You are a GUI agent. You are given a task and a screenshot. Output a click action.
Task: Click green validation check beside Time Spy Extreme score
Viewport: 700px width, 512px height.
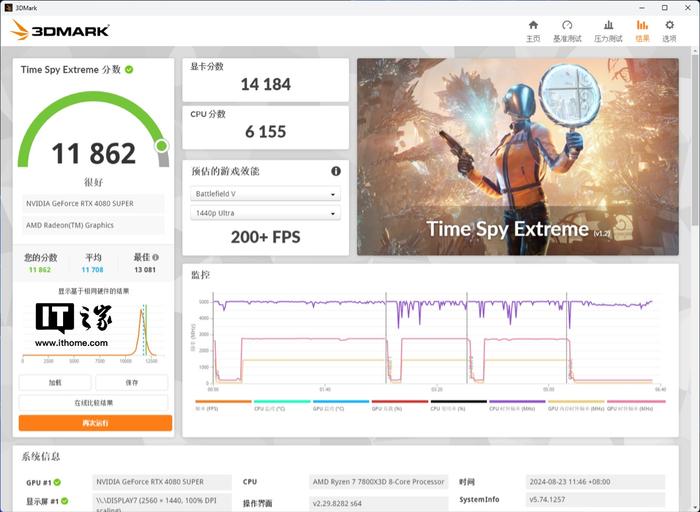129,70
